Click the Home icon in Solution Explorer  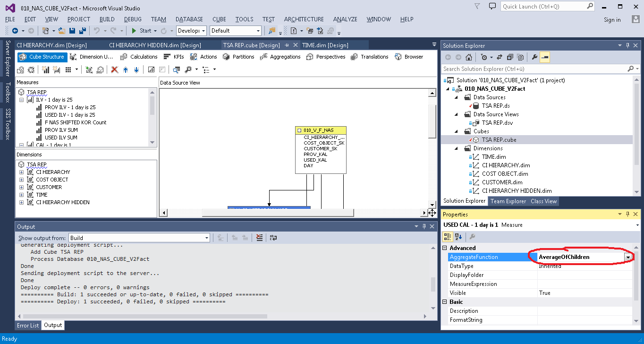[469, 57]
